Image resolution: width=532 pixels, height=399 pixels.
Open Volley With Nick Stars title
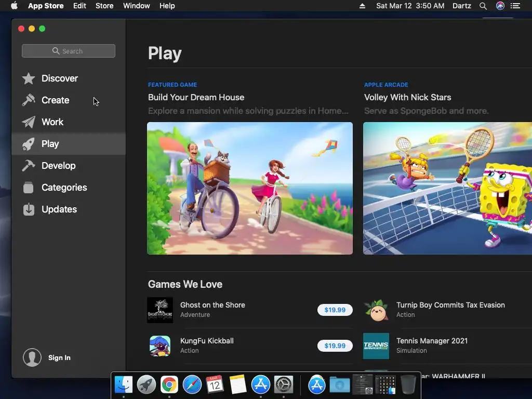click(407, 97)
